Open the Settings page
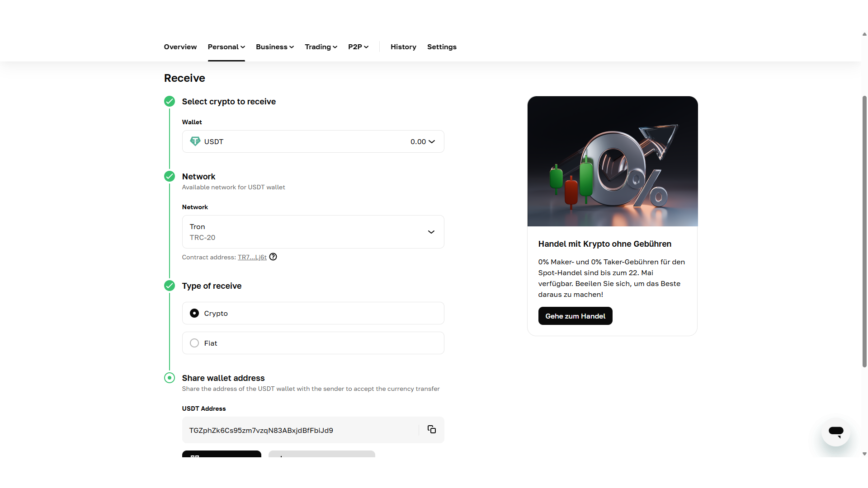The image size is (868, 488). (442, 47)
